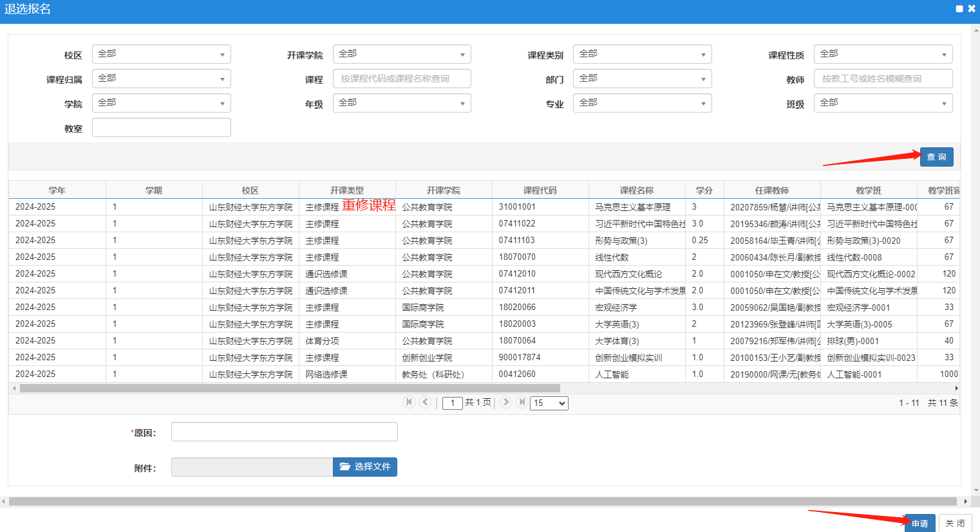This screenshot has height=532, width=980.
Task: Click the table horizontal scrollbar
Action: pyautogui.click(x=290, y=389)
